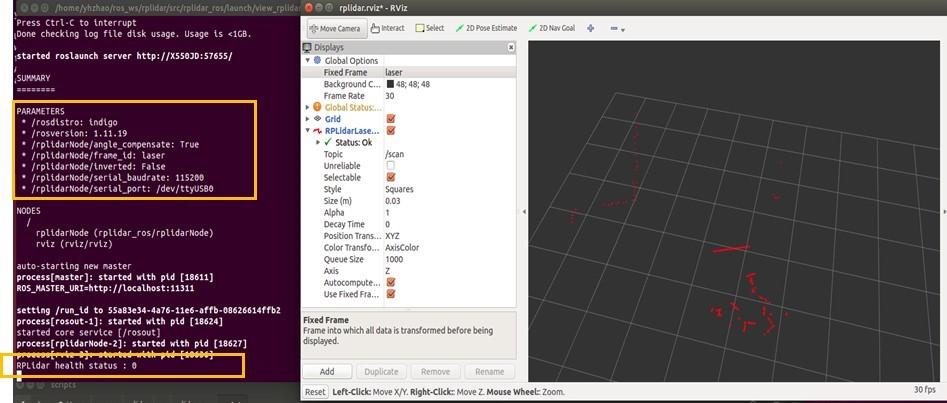
Task: Click the Remove button
Action: [x=435, y=372]
